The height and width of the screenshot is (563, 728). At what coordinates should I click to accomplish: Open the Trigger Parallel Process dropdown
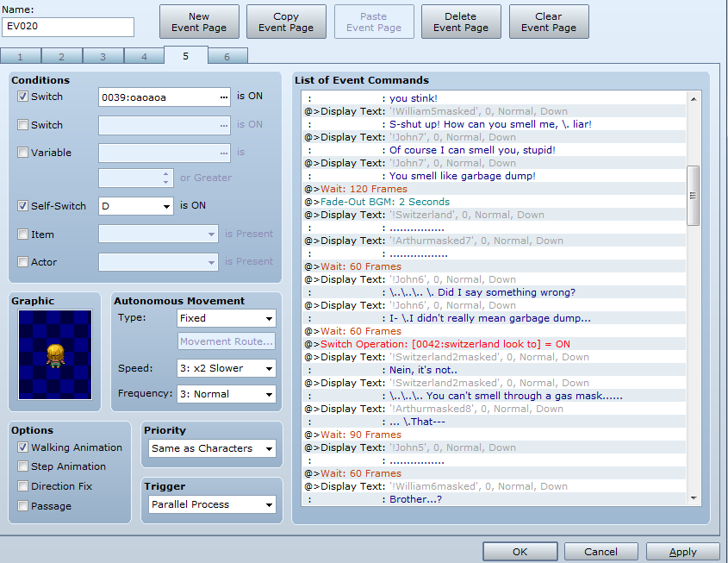(x=210, y=504)
